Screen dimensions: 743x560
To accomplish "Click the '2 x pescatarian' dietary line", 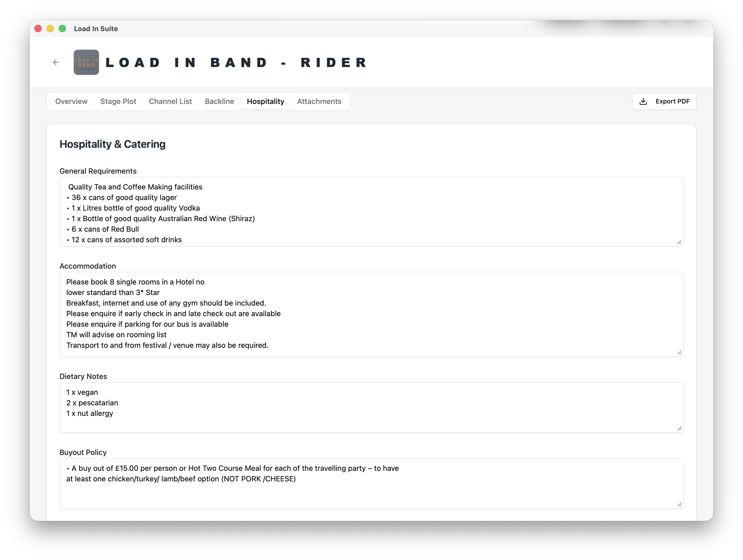I will (92, 403).
